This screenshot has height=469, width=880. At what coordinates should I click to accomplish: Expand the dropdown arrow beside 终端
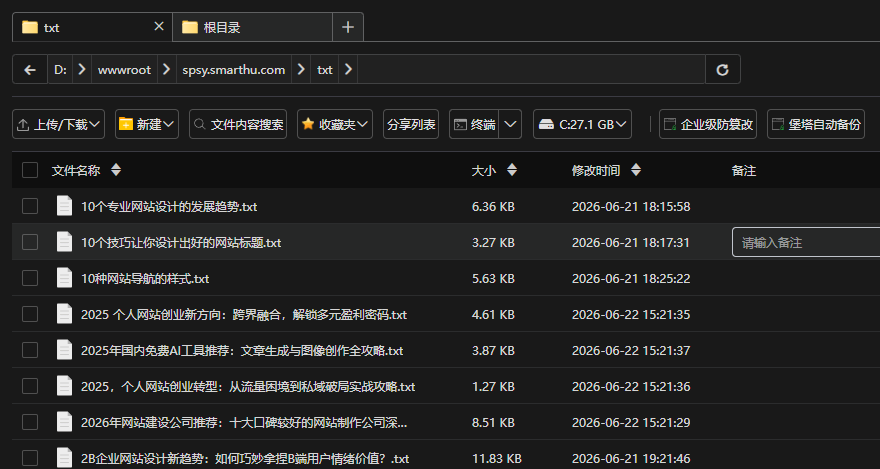[510, 125]
